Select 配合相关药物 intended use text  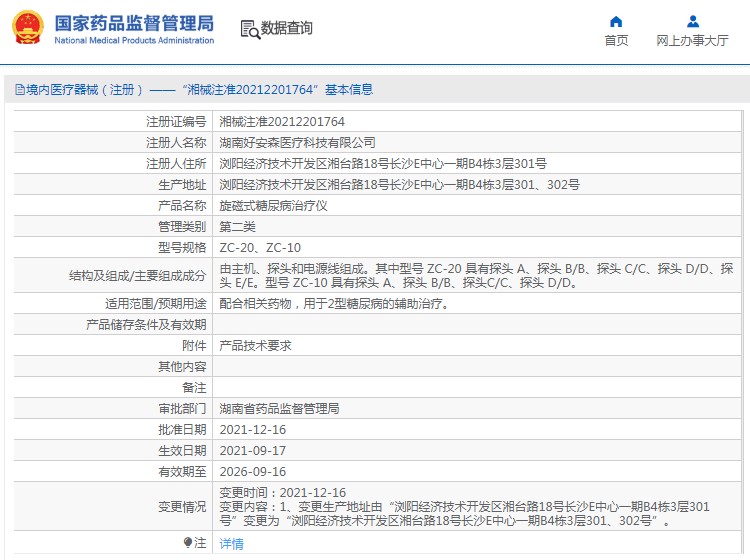click(334, 304)
